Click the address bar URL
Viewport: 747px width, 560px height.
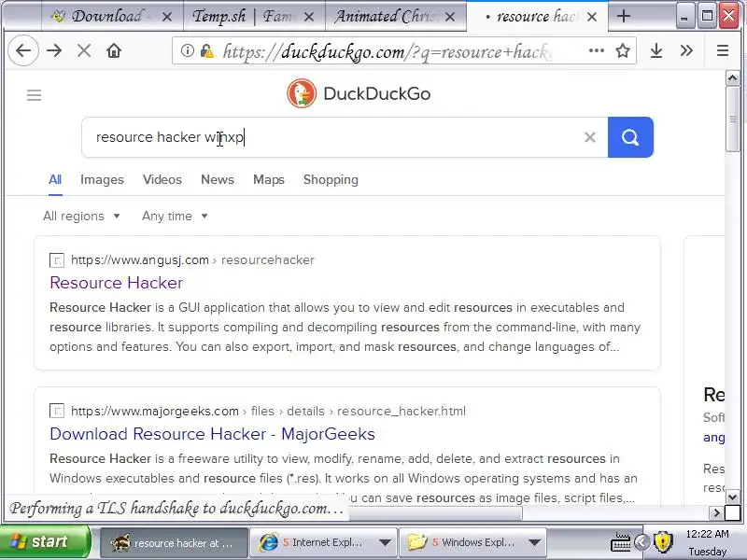click(387, 51)
